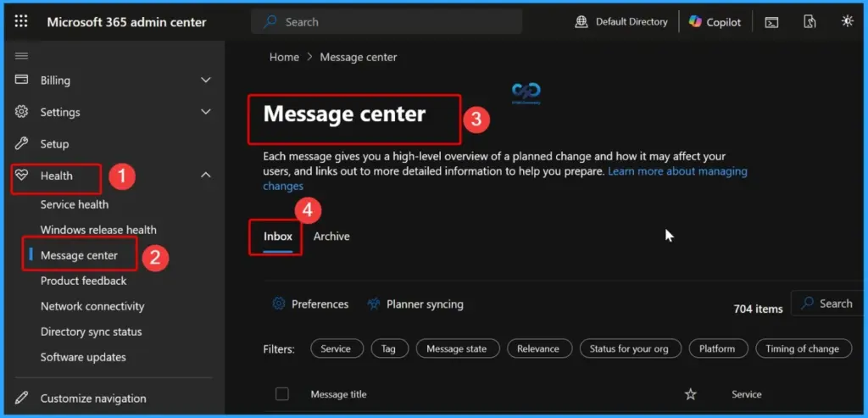
Task: Click the Setup navigation item
Action: (x=54, y=144)
